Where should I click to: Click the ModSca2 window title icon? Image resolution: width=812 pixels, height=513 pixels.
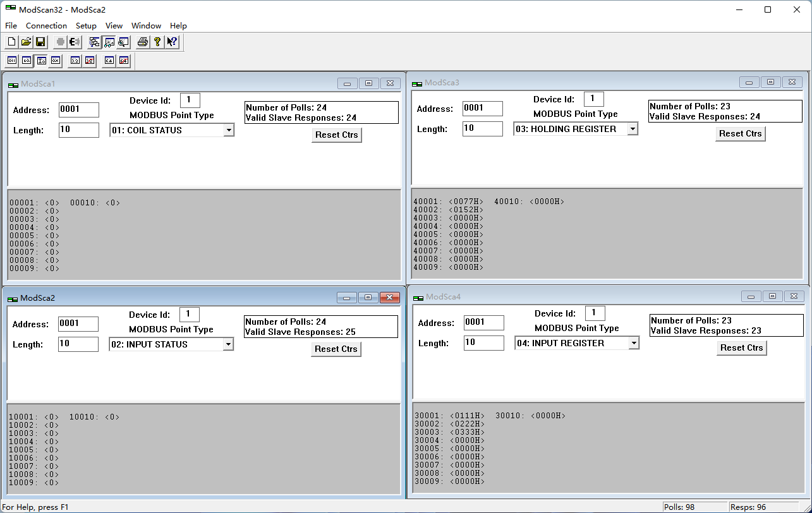click(13, 298)
